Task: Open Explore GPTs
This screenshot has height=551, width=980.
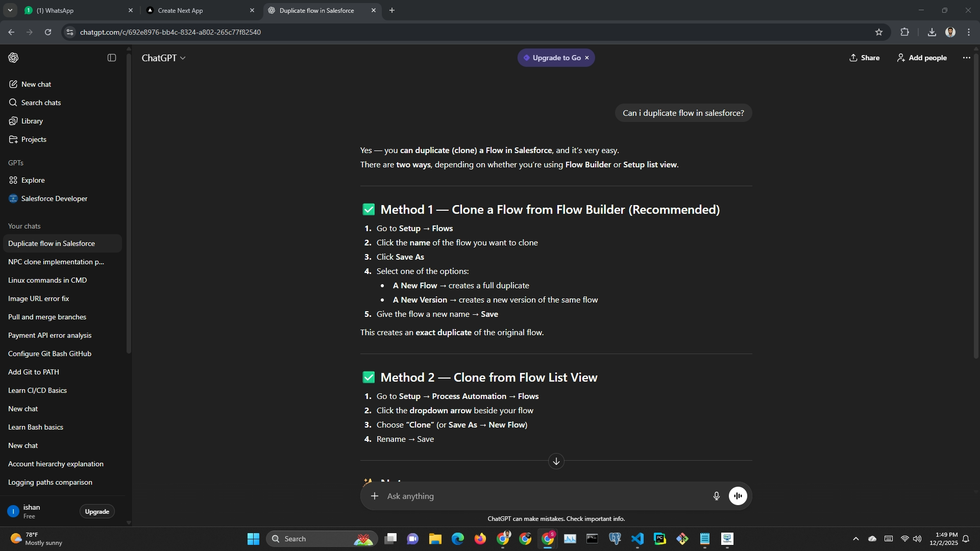Action: click(x=33, y=180)
